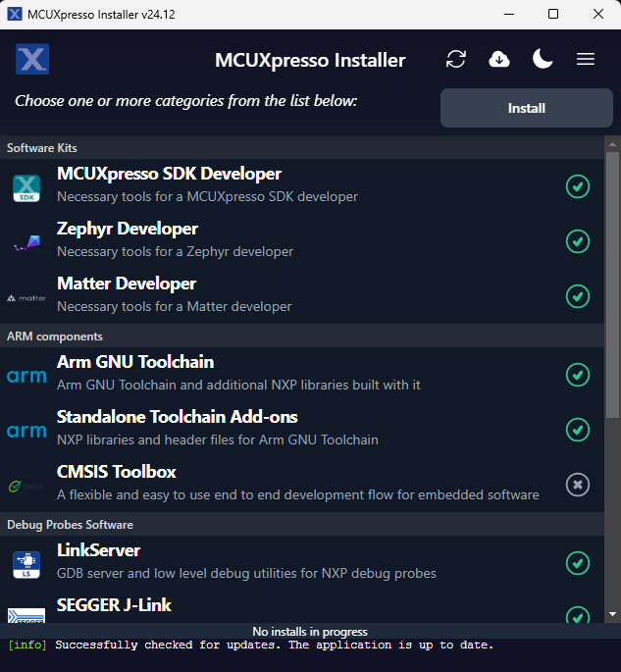Click the arm logo beside Standalone Toolchain Add-ons
The height and width of the screenshot is (672, 621).
pos(26,431)
